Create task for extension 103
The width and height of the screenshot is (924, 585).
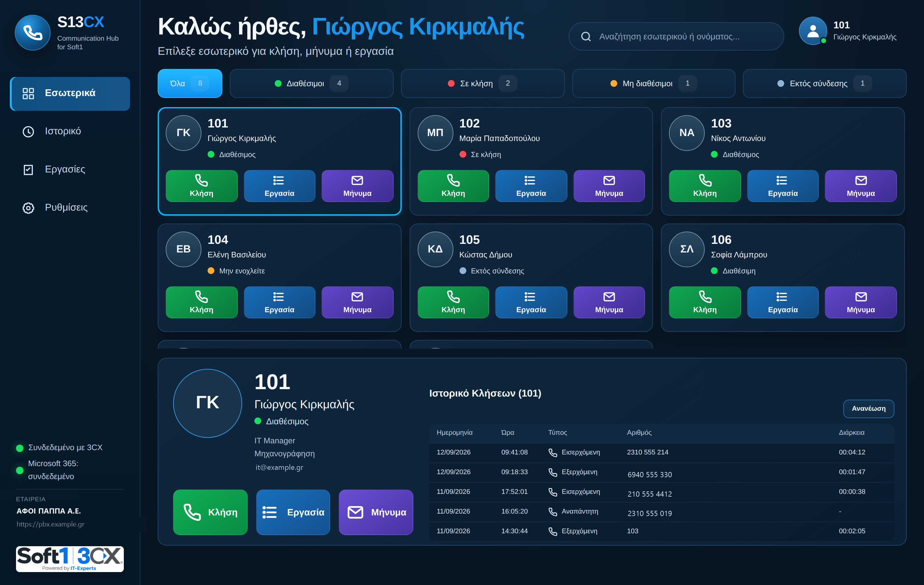(783, 186)
